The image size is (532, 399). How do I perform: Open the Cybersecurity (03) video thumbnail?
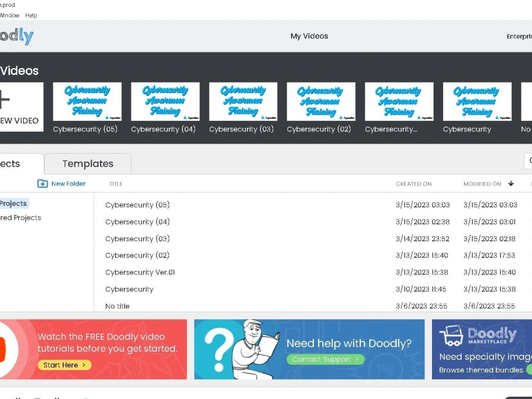click(243, 102)
